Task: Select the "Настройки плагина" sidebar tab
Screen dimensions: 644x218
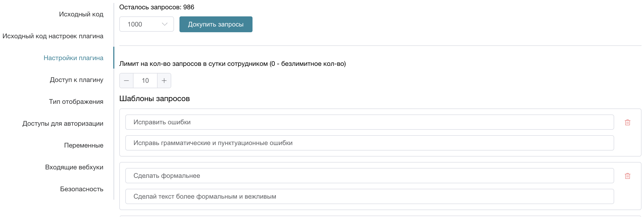Action: (x=74, y=58)
